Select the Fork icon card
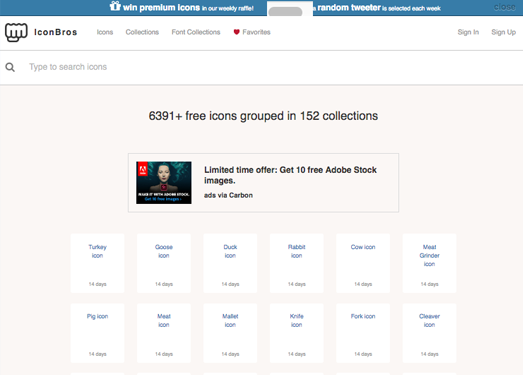523x375 pixels. click(363, 333)
